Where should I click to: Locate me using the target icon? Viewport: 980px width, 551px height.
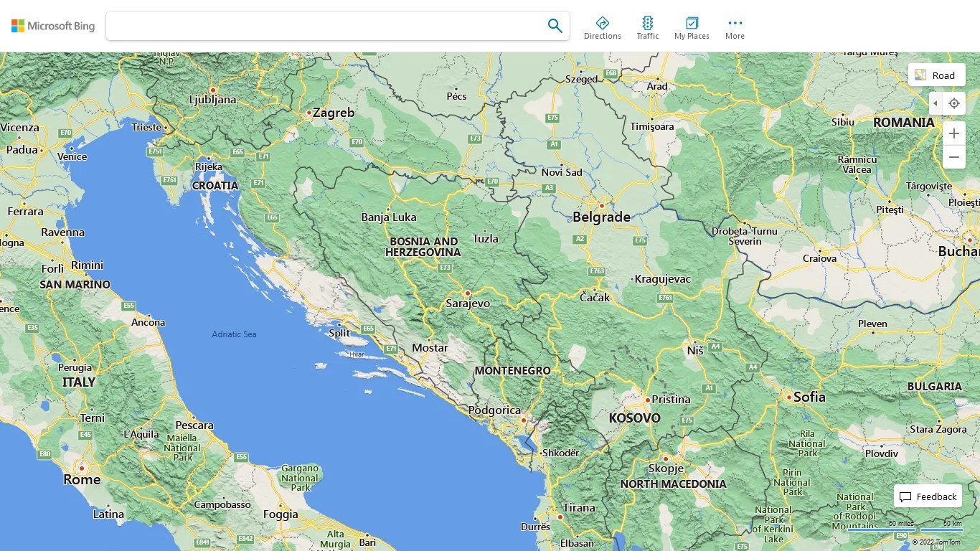click(x=953, y=103)
